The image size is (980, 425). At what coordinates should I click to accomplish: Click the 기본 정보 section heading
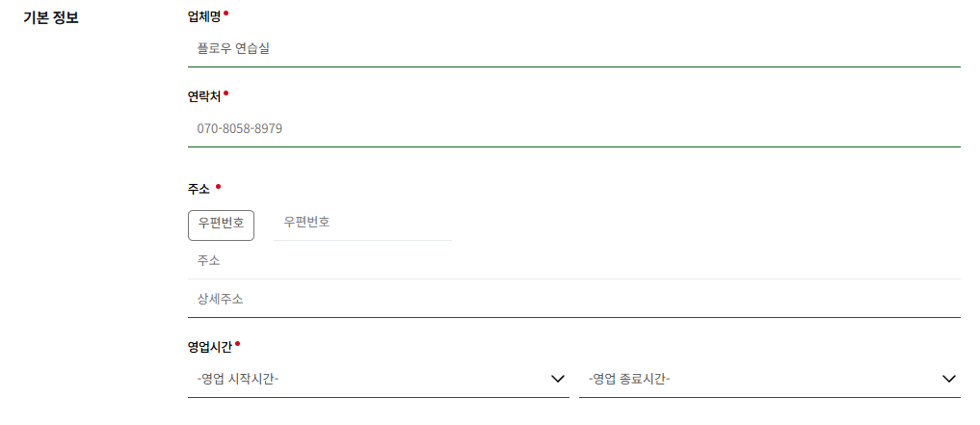51,17
